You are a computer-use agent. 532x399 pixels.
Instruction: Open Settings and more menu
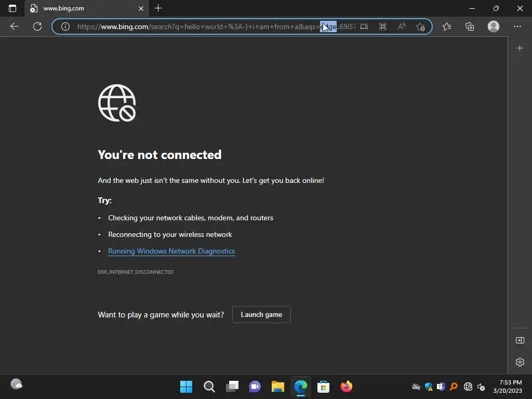tap(517, 26)
